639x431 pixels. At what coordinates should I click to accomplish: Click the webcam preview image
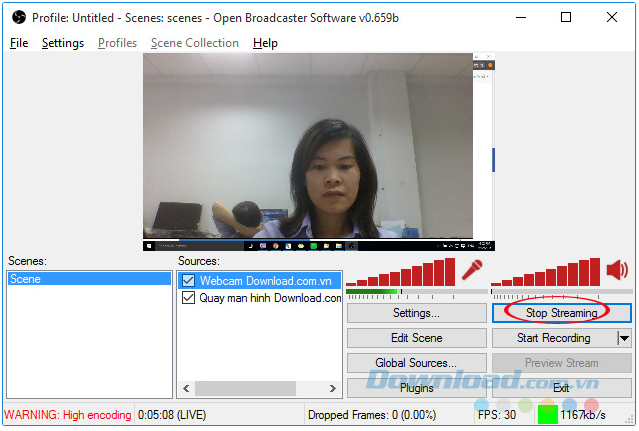(308, 146)
